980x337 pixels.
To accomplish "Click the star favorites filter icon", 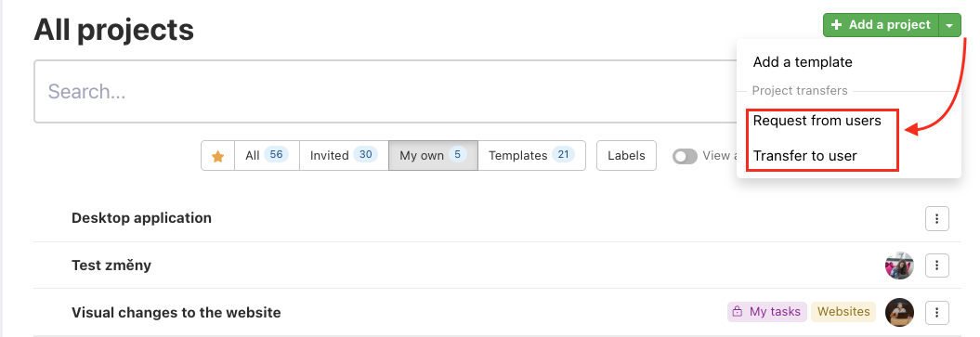I will pyautogui.click(x=217, y=156).
